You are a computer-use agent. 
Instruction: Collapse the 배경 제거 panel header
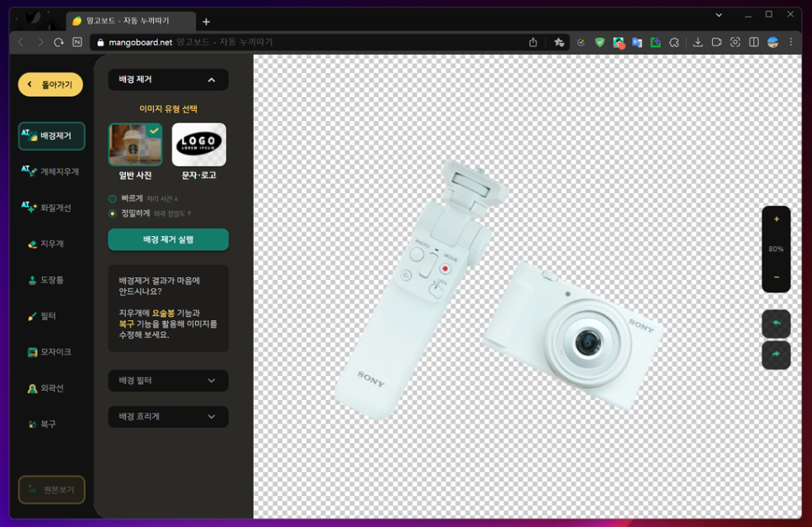coord(168,80)
